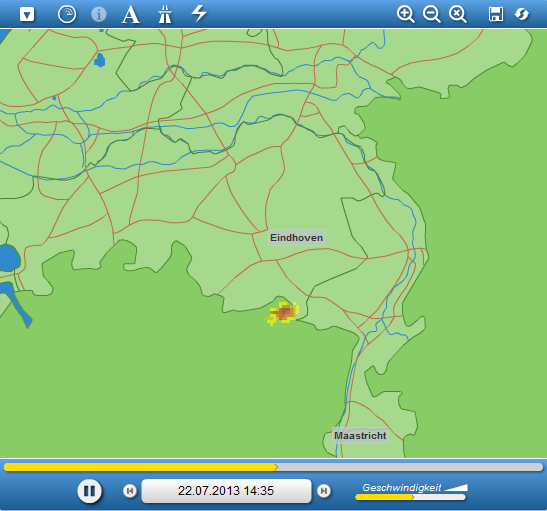Save the map with the floppy disk icon
This screenshot has width=547, height=511.
tap(496, 14)
